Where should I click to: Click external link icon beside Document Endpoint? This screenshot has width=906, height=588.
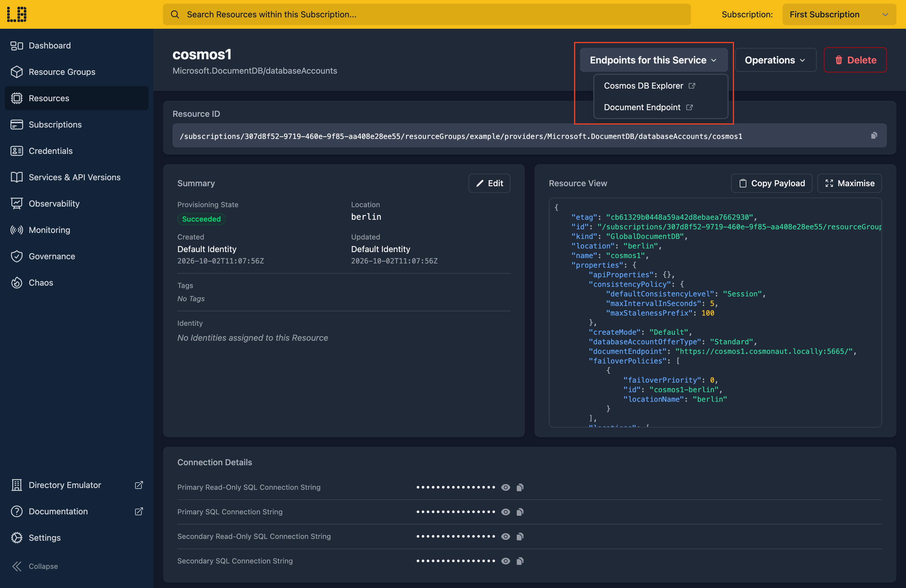(689, 108)
